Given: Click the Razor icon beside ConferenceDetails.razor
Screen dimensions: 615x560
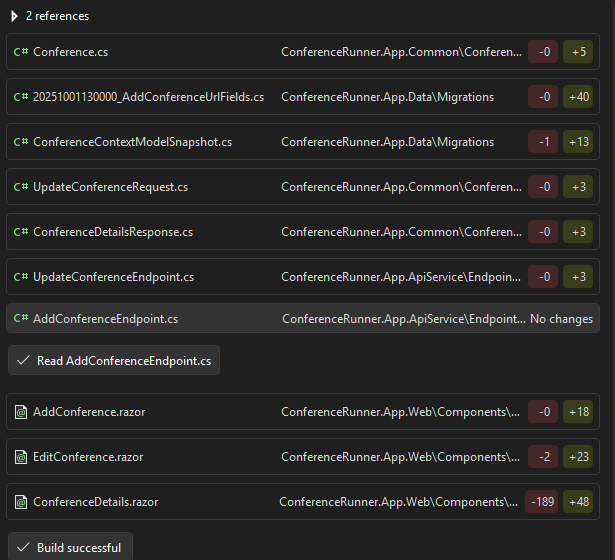Looking at the screenshot, I should click(21, 502).
